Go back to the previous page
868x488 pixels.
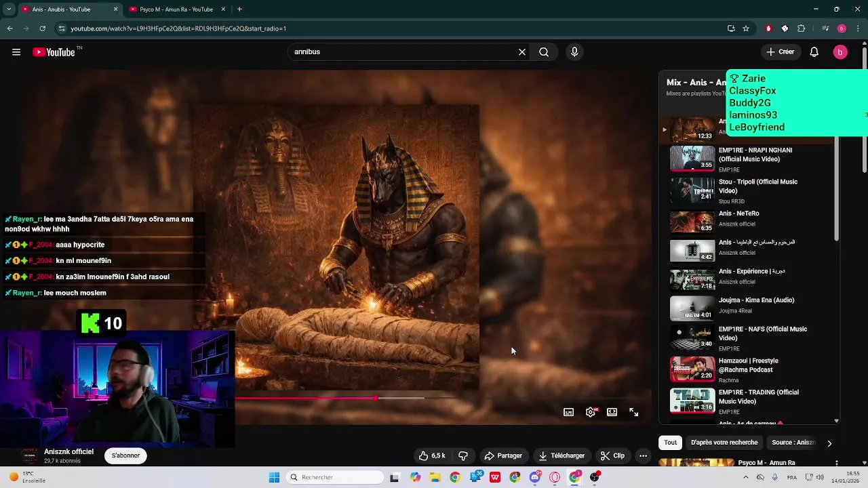tap(10, 28)
